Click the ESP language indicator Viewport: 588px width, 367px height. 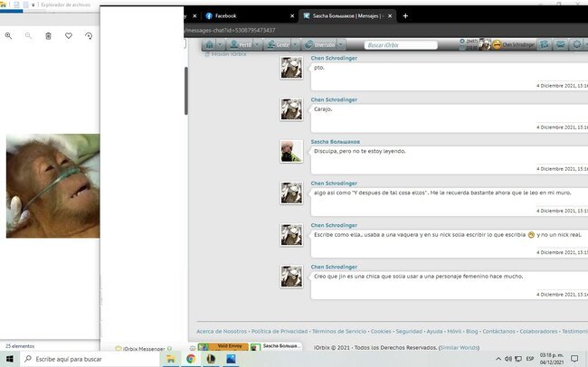(x=530, y=359)
